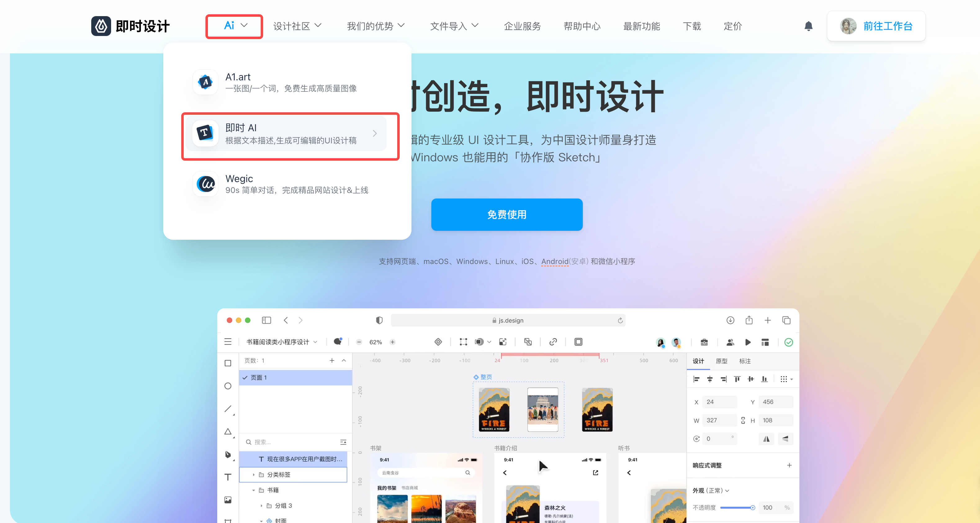Expand the 设计社区 dropdown
Screen dimensions: 980x523
[297, 26]
